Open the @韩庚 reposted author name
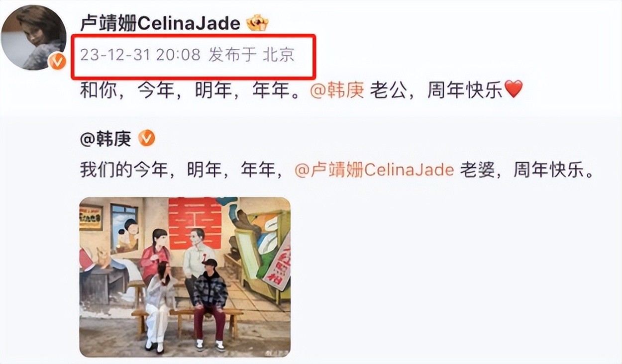The width and height of the screenshot is (622, 364). click(105, 139)
